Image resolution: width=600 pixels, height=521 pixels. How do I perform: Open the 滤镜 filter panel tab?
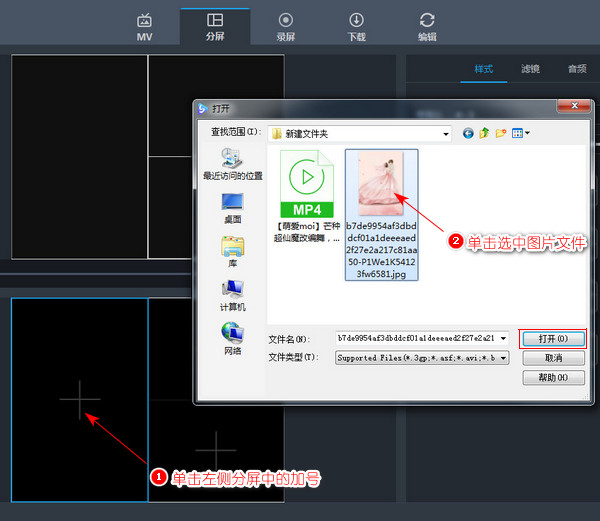click(530, 69)
